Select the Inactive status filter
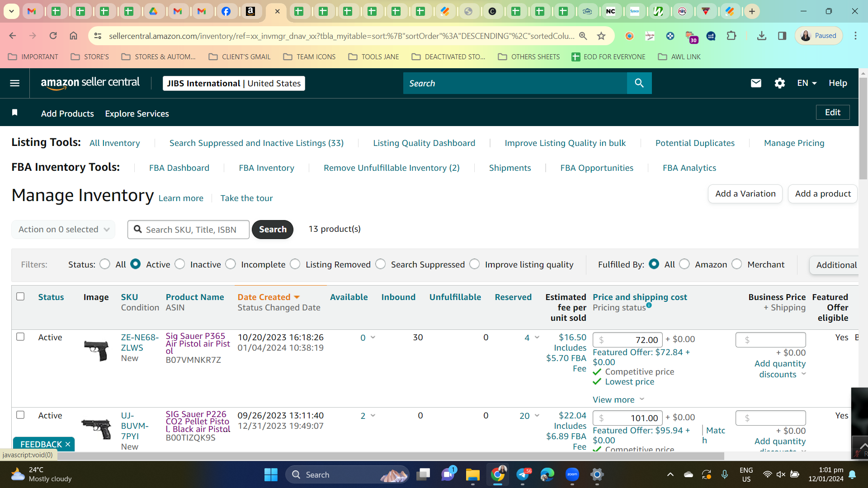Image resolution: width=868 pixels, height=488 pixels. (180, 264)
